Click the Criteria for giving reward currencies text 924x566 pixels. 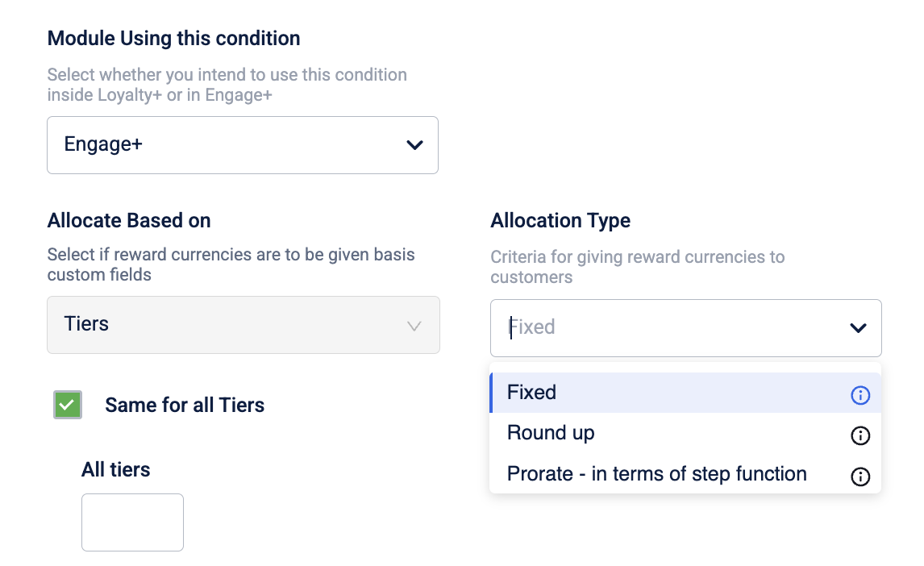click(x=638, y=267)
